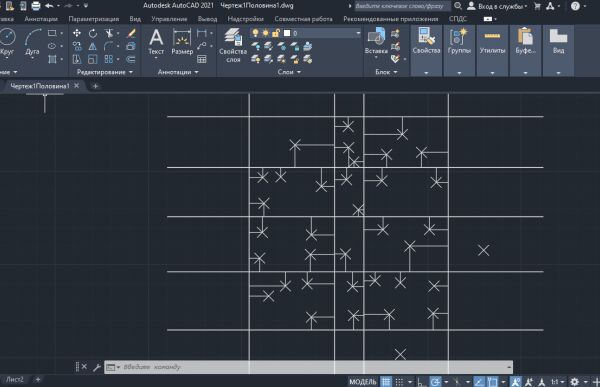This screenshot has height=387, width=600.
Task: Activate the Array tool
Action: [x=109, y=59]
